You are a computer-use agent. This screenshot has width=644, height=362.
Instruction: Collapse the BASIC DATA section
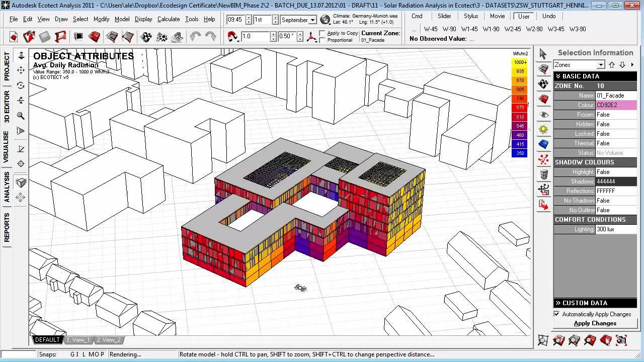(x=557, y=76)
